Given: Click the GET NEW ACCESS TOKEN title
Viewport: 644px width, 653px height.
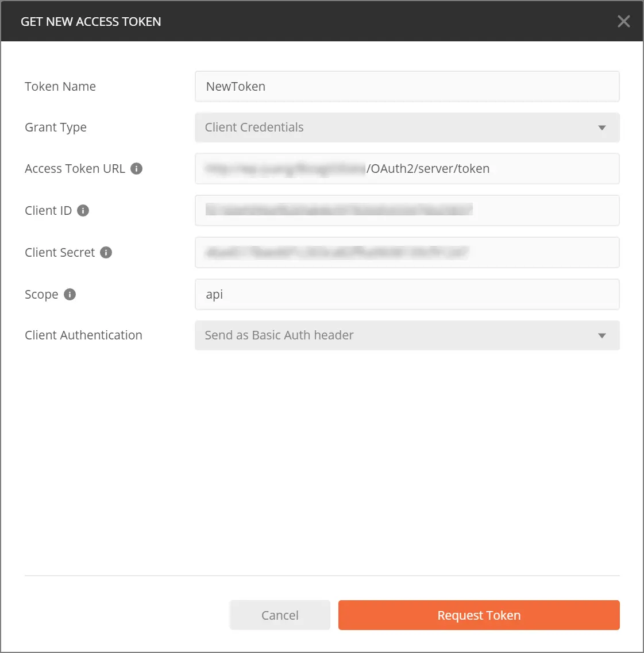Looking at the screenshot, I should [x=91, y=22].
